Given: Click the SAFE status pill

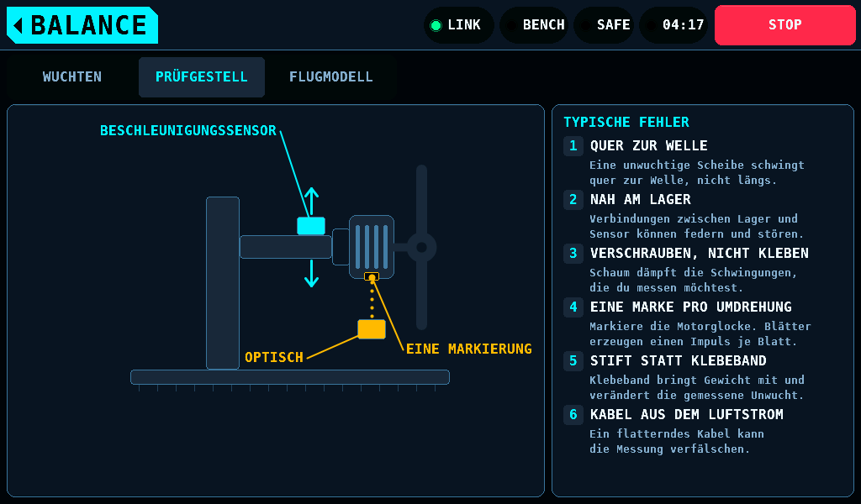Looking at the screenshot, I should coord(604,25).
